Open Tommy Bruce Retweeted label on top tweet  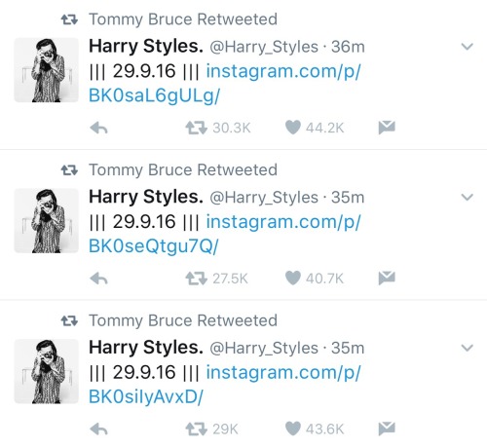tap(183, 19)
